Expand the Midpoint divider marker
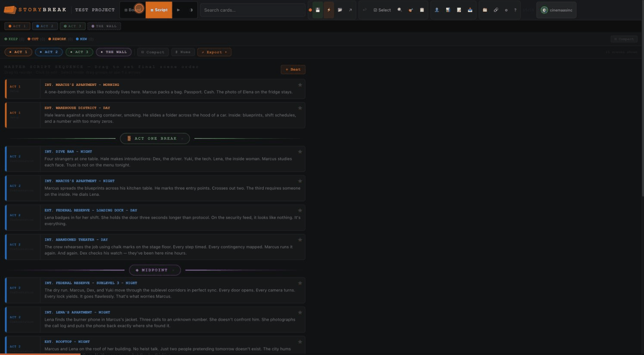644x355 pixels. pyautogui.click(x=155, y=270)
